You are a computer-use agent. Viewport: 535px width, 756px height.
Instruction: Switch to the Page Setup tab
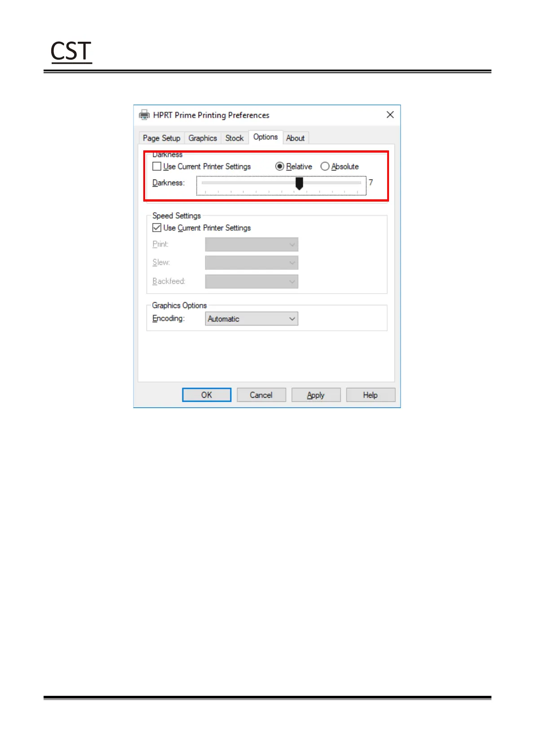click(x=161, y=138)
